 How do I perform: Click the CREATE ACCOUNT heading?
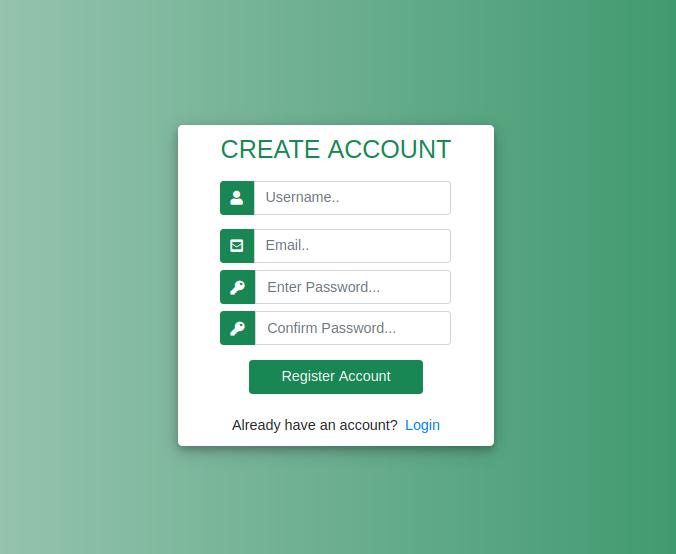tap(336, 150)
